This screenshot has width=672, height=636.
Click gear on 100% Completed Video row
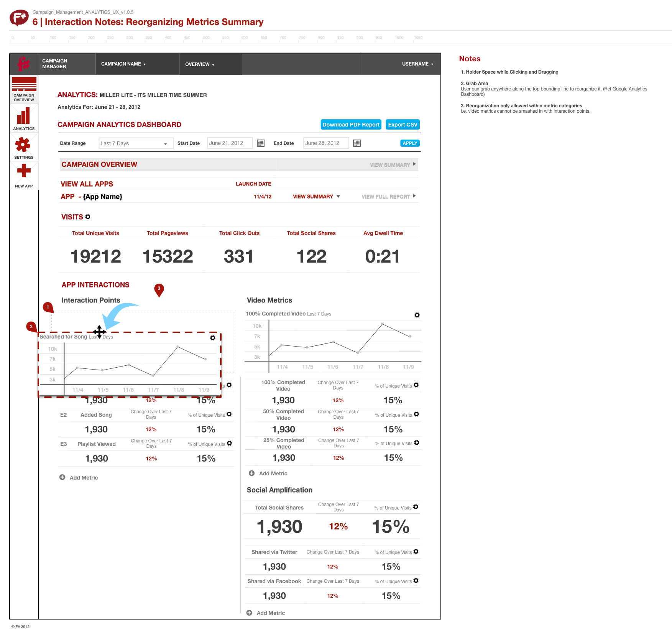pos(416,385)
